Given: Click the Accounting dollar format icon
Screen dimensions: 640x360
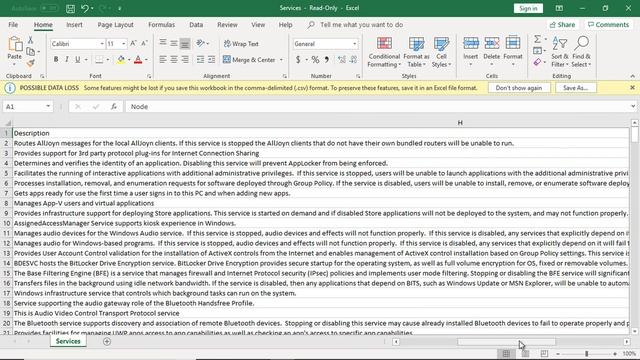Looking at the screenshot, I should pyautogui.click(x=298, y=60).
